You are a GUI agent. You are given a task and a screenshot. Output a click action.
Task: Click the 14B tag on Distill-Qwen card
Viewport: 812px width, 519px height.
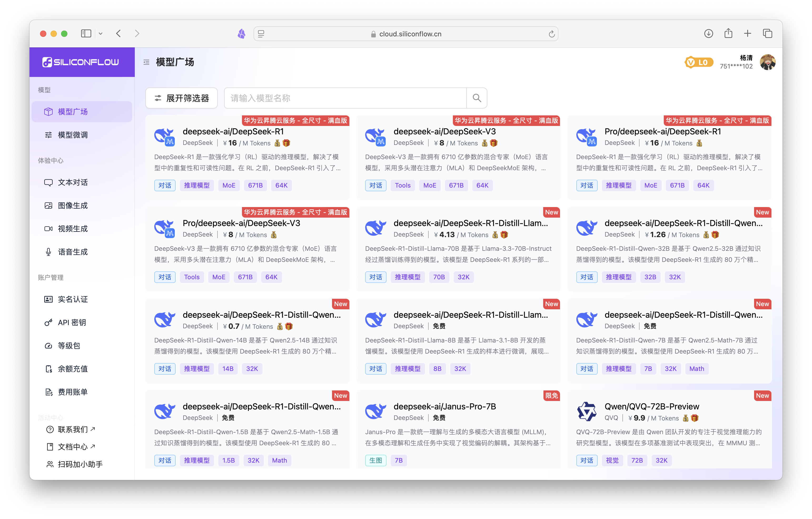[227, 369]
